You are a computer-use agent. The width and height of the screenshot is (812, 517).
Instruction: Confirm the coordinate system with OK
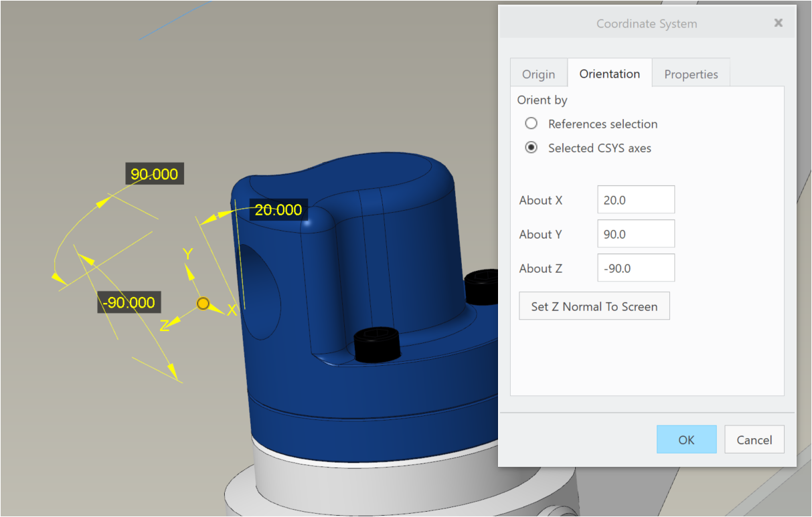point(686,439)
